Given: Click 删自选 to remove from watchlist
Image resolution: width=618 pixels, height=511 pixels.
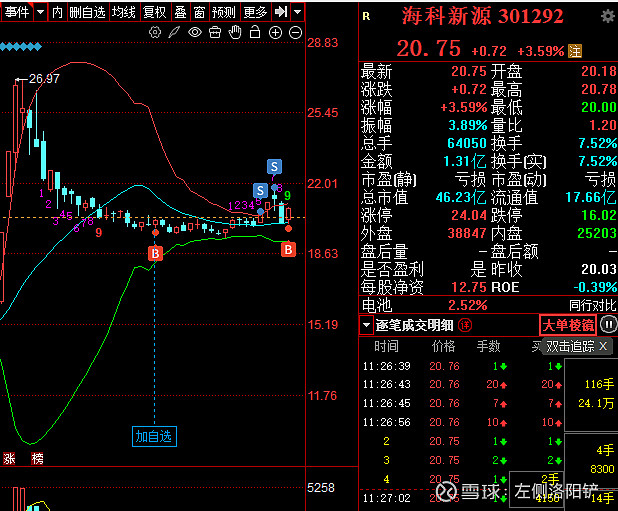Looking at the screenshot, I should pos(87,12).
